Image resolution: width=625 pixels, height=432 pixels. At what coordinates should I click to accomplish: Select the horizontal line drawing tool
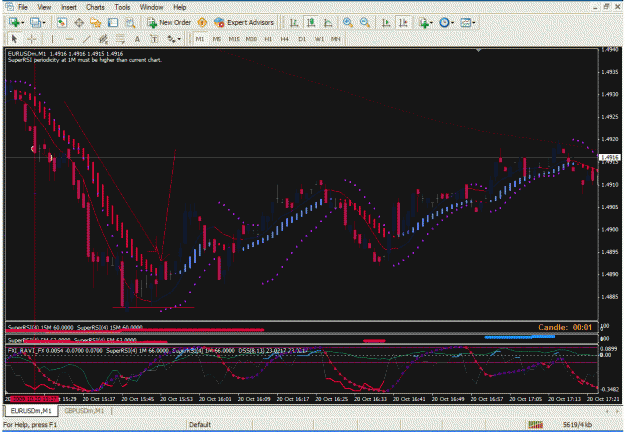(69, 39)
